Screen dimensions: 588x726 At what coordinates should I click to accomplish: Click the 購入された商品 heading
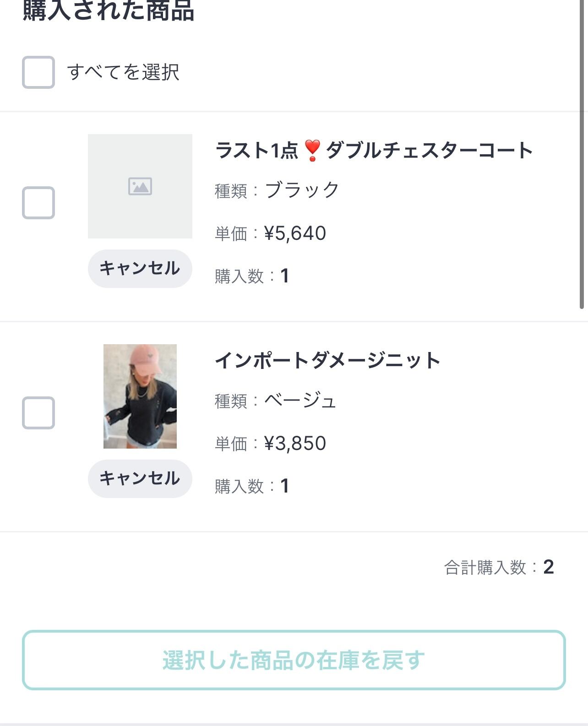point(109,11)
